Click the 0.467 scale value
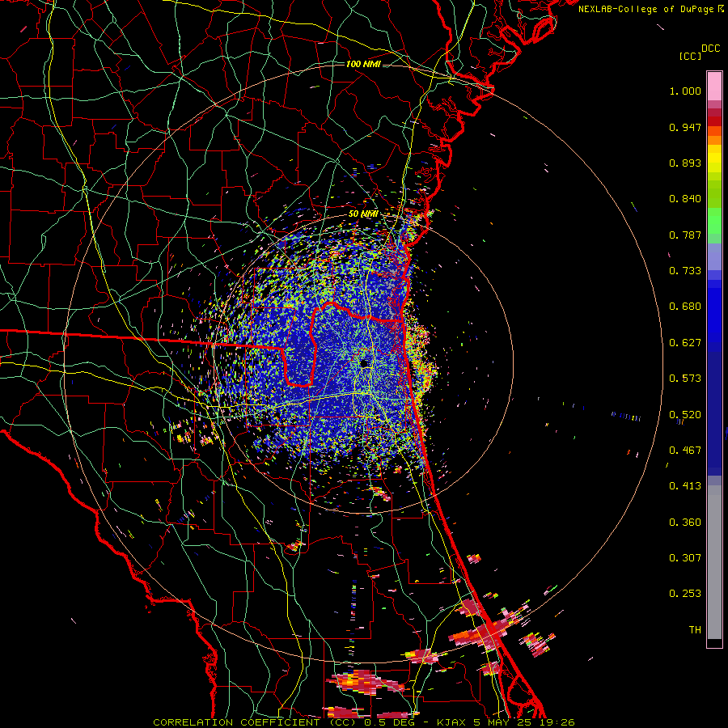This screenshot has width=728, height=728. tap(685, 451)
